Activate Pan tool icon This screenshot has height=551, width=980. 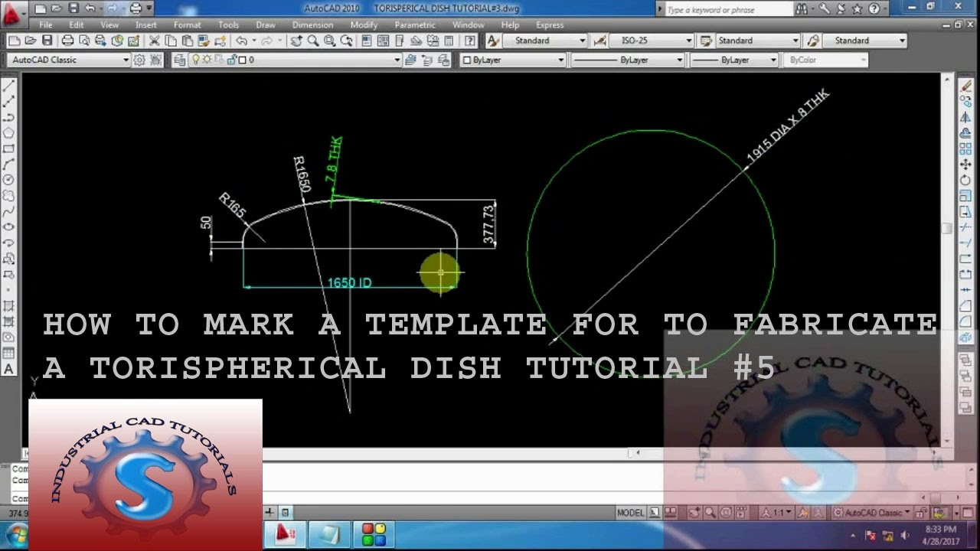296,41
